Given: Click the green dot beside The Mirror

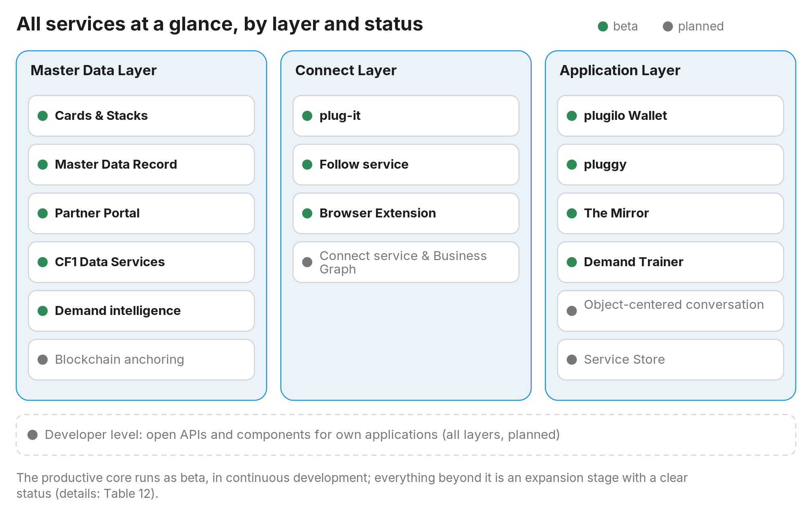Looking at the screenshot, I should (x=572, y=213).
